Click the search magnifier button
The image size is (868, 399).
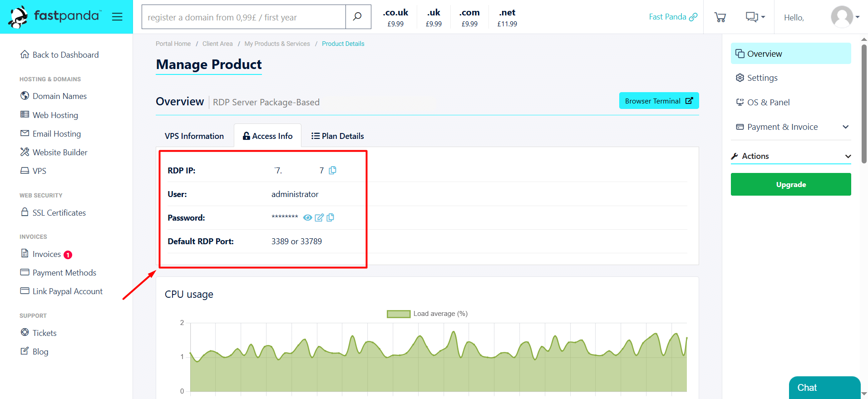point(358,17)
